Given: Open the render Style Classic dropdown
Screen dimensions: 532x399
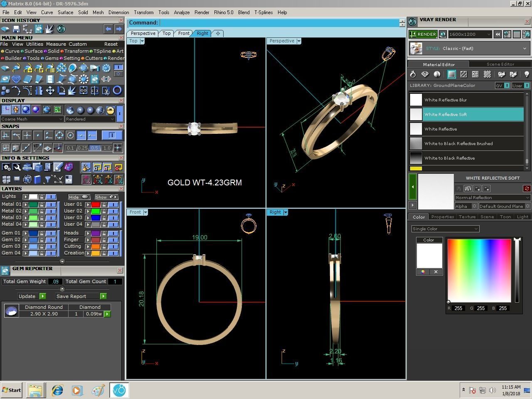Looking at the screenshot, I should (470, 49).
